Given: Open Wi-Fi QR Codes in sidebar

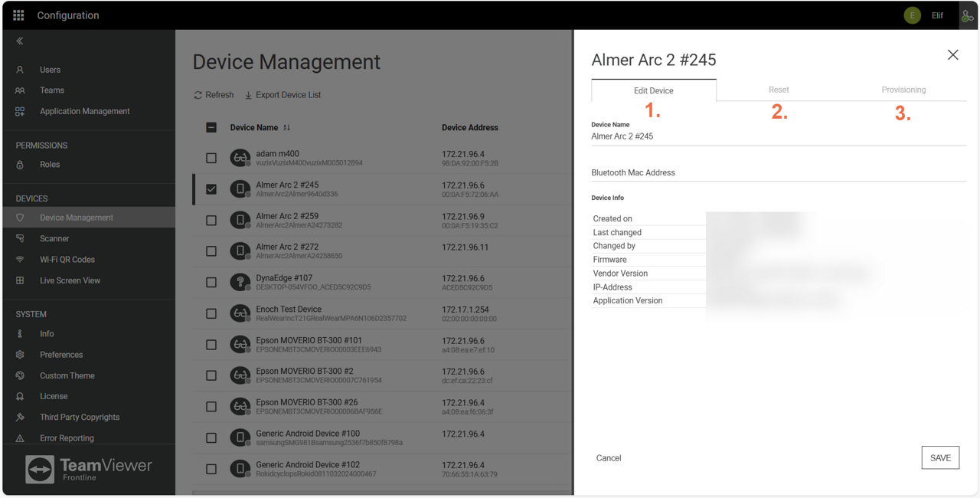Looking at the screenshot, I should point(67,260).
